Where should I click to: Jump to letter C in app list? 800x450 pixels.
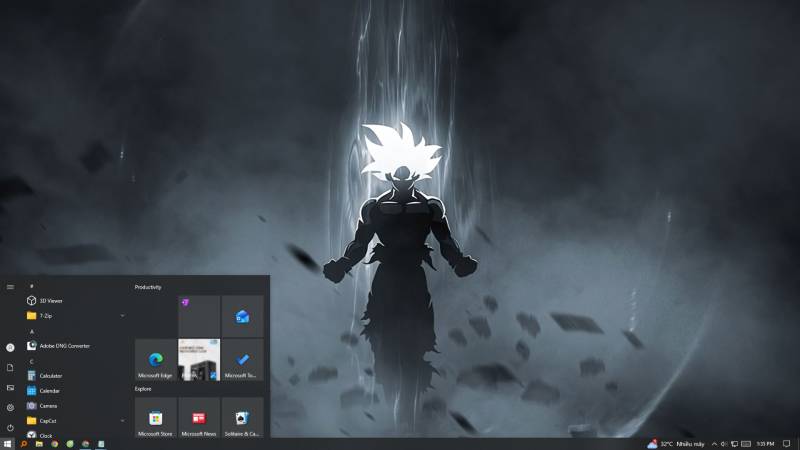(x=32, y=361)
